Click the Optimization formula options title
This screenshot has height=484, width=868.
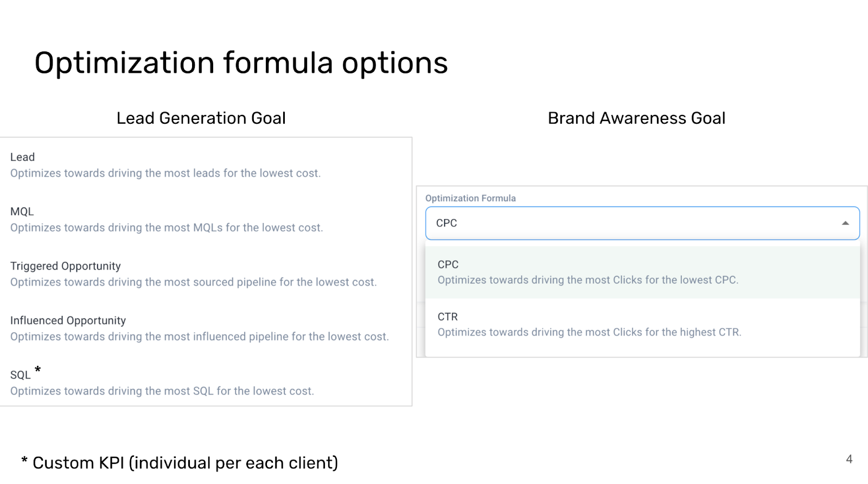click(x=241, y=62)
